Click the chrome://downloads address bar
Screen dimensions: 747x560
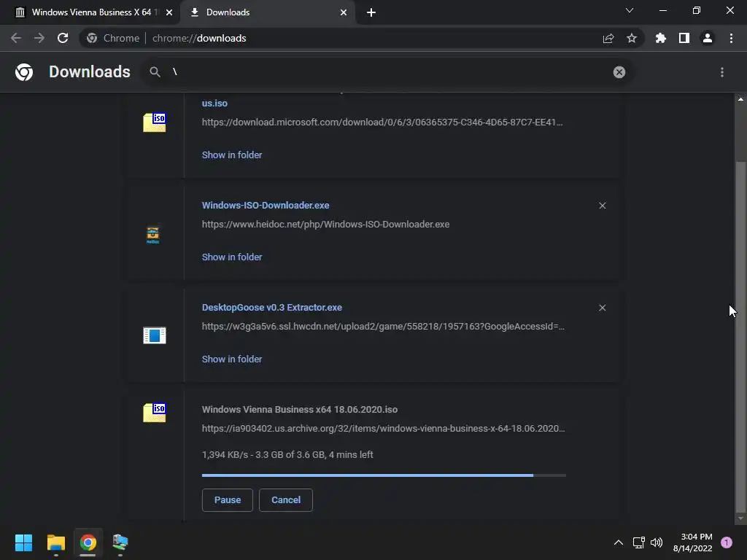[362, 38]
